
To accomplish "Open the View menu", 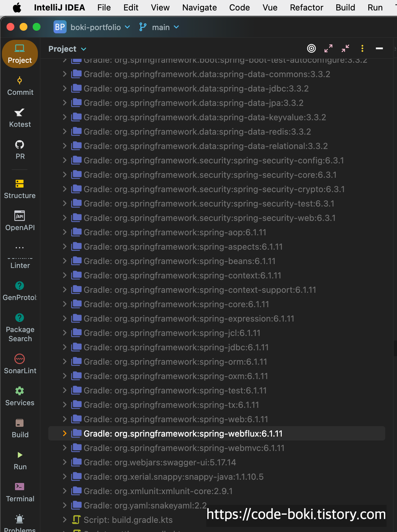I will (x=160, y=8).
